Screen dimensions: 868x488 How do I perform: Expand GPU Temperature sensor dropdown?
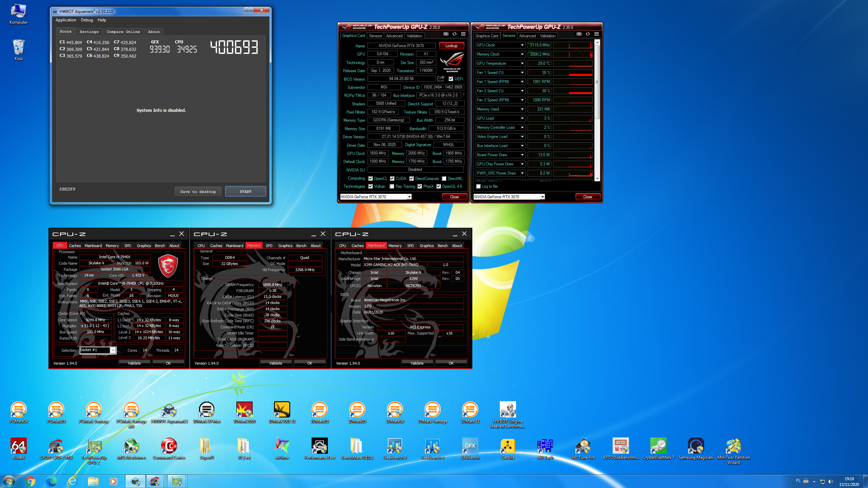(522, 63)
